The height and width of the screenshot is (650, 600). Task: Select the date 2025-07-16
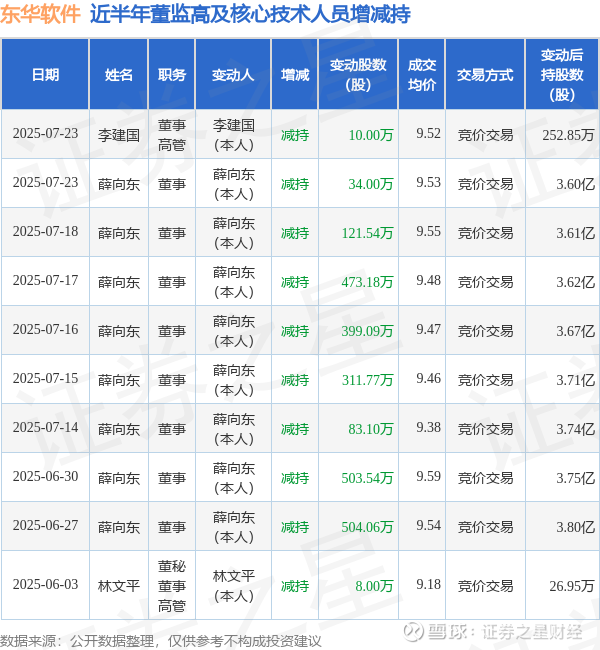click(x=45, y=329)
